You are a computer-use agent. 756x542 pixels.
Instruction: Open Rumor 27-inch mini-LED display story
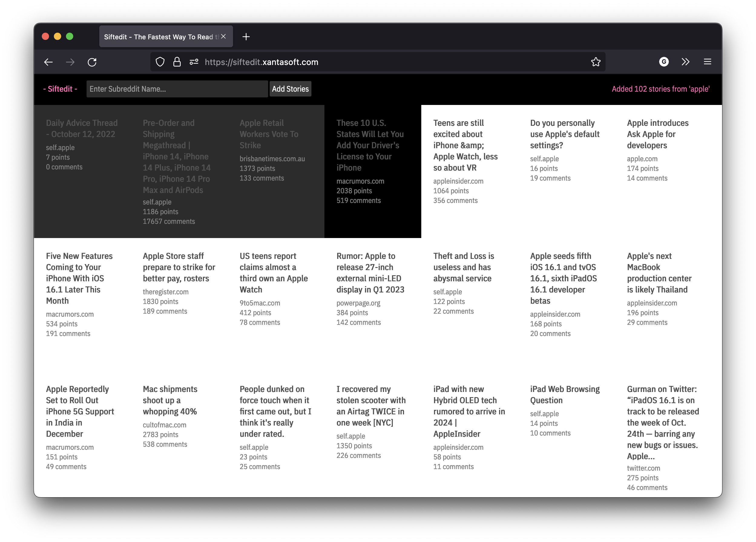pyautogui.click(x=370, y=273)
